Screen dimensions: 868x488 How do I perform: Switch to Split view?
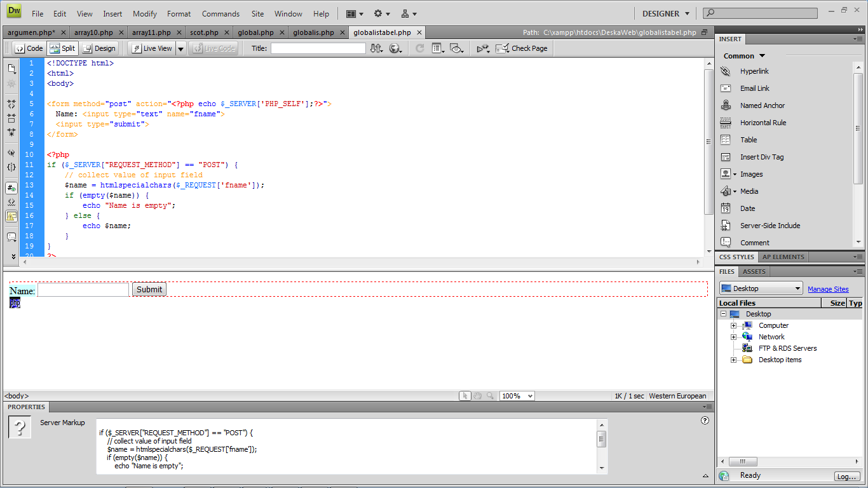click(x=62, y=48)
